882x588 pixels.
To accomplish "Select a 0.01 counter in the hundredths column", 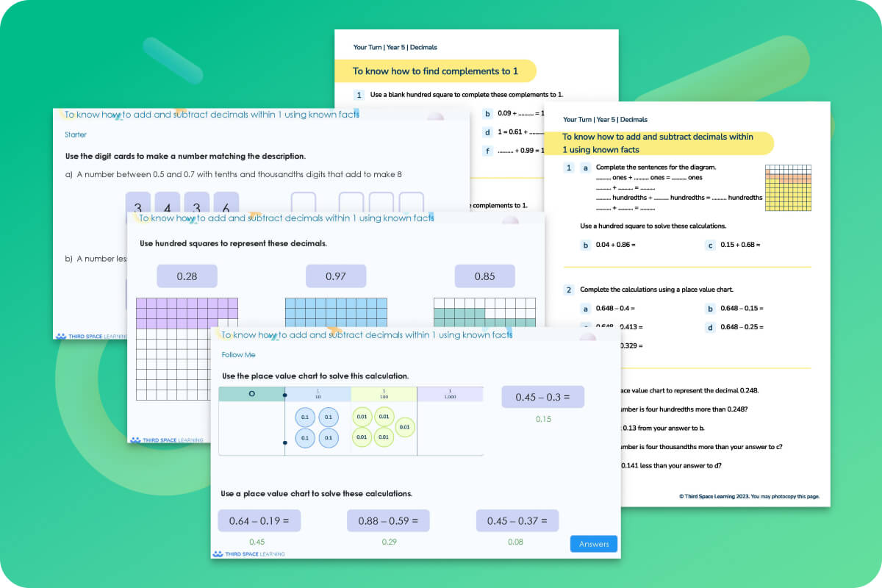I will pos(362,417).
